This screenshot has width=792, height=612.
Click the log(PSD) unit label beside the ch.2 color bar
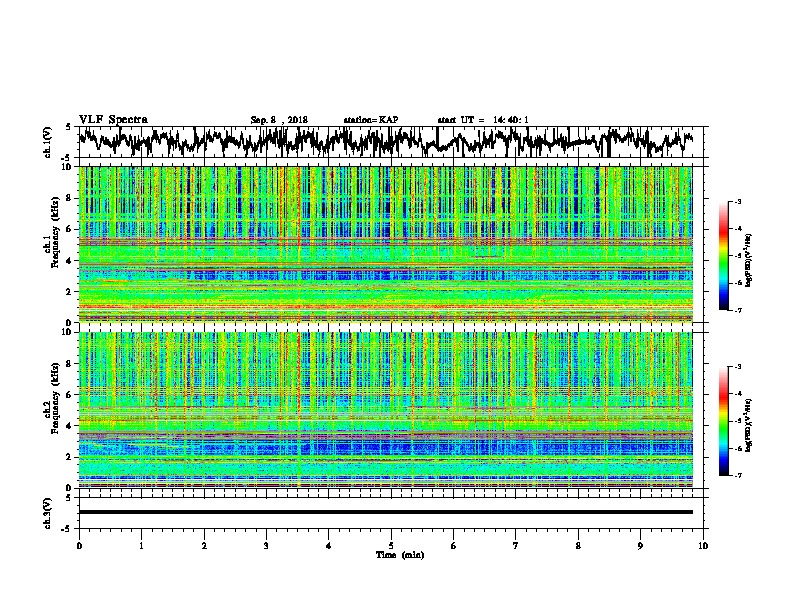tap(749, 425)
